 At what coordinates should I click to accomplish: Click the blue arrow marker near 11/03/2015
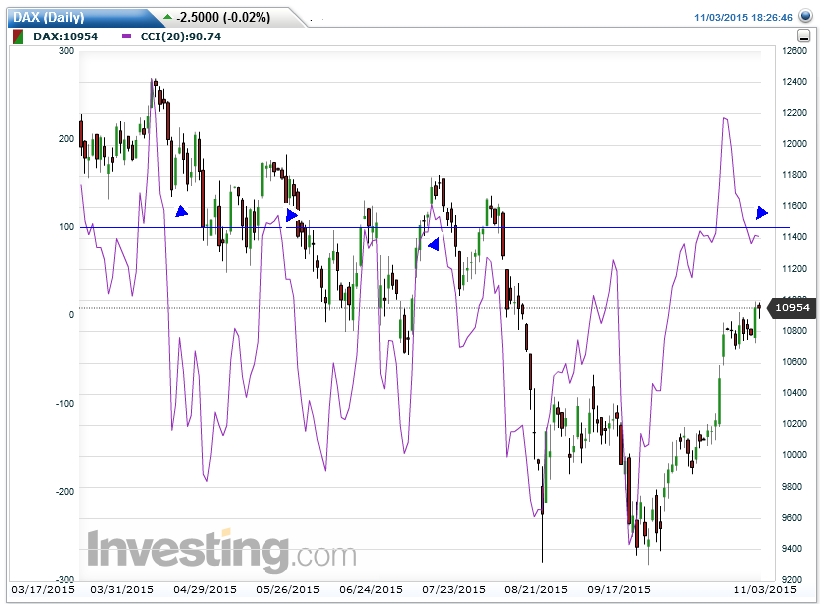(762, 213)
